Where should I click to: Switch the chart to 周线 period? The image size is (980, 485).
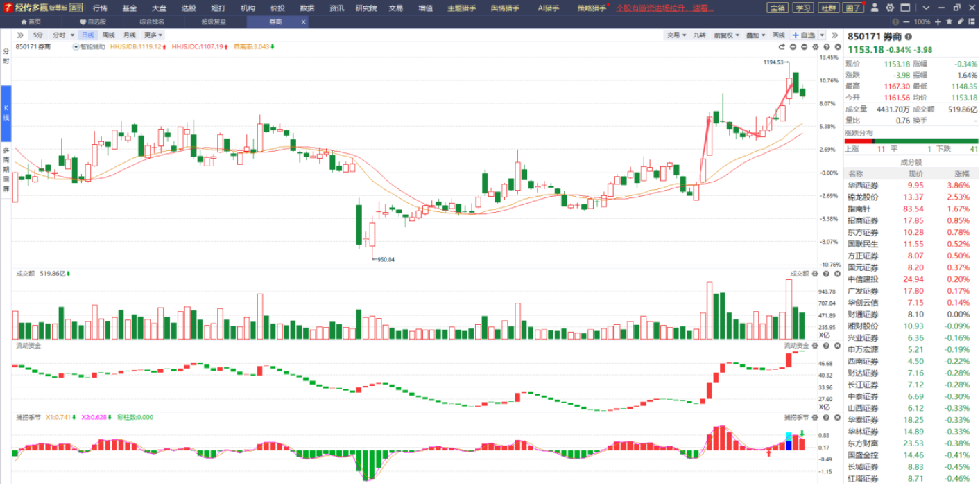[109, 35]
